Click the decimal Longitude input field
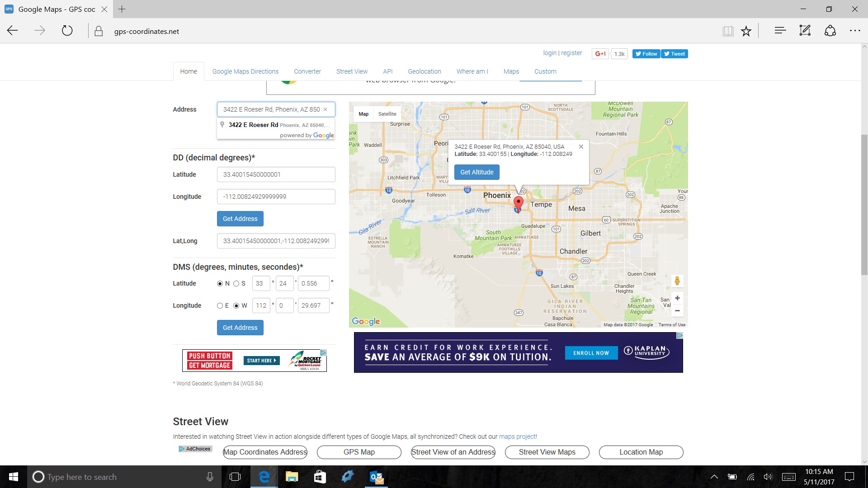 [276, 197]
